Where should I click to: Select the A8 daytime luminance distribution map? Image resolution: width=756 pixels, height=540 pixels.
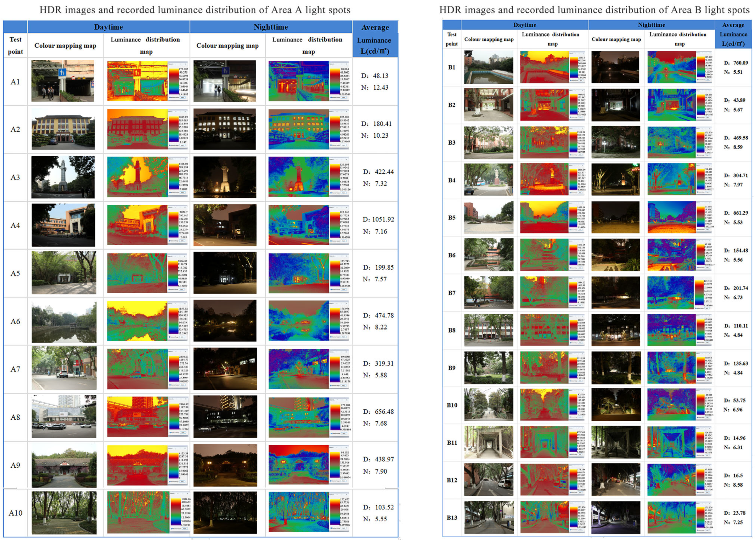point(137,416)
